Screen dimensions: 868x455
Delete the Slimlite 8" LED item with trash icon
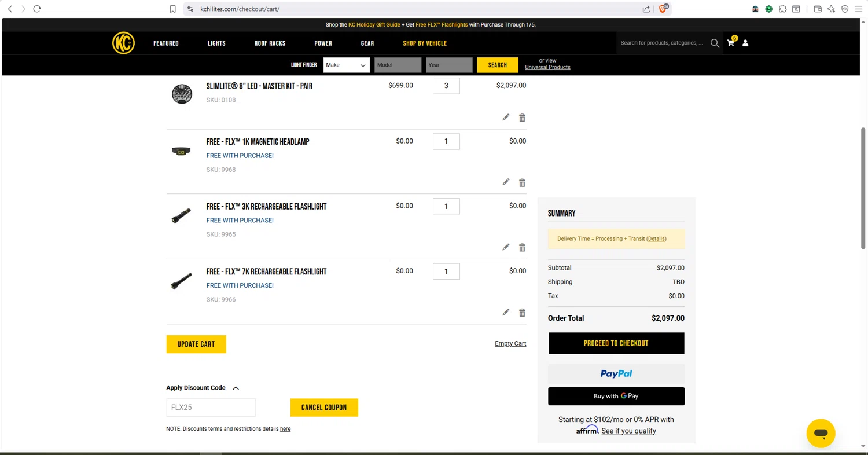pos(522,118)
